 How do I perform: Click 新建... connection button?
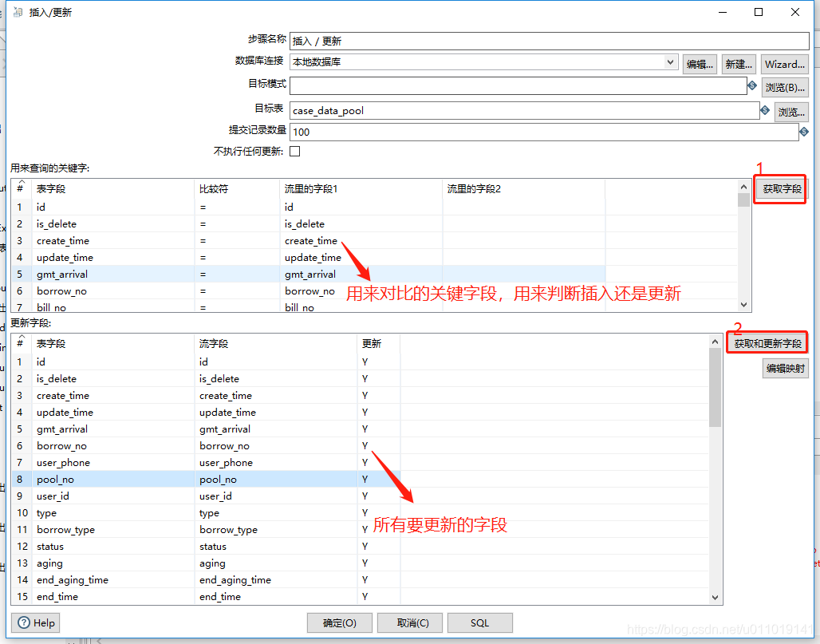[x=739, y=65]
